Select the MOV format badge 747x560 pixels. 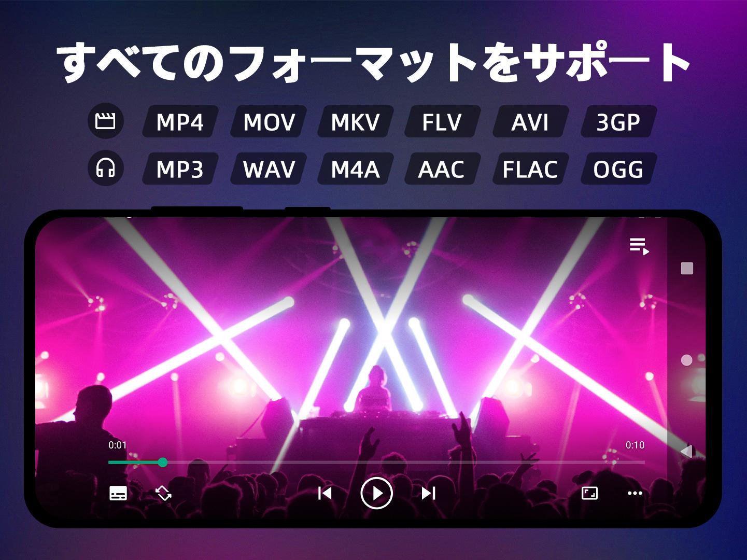click(x=269, y=122)
